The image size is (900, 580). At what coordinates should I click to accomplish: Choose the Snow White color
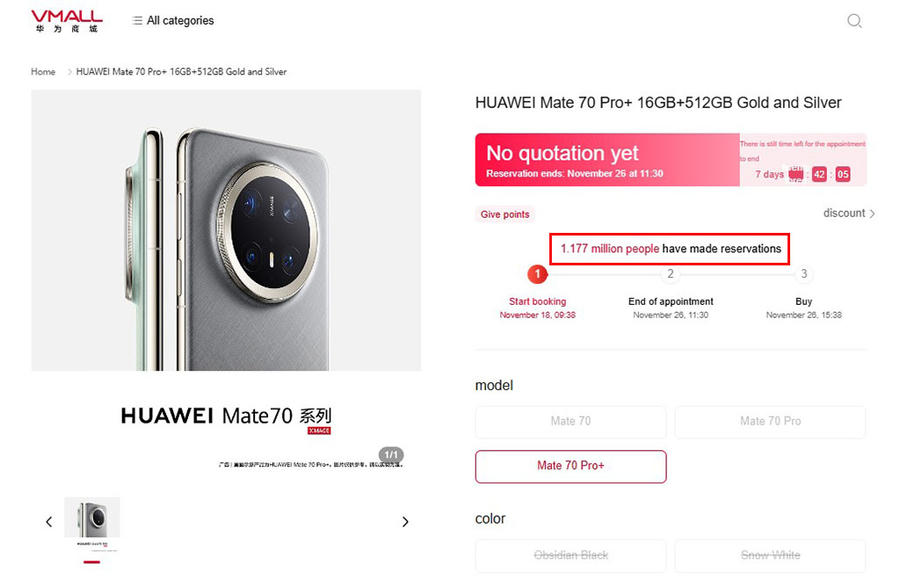[x=770, y=555]
